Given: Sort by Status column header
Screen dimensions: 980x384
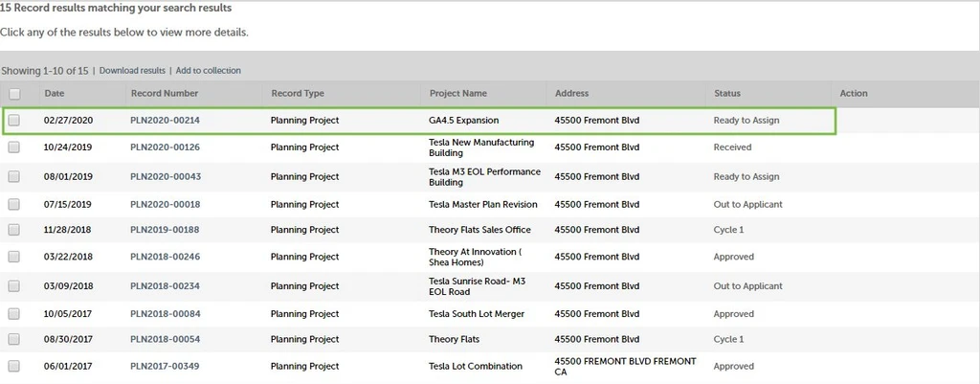Looking at the screenshot, I should click(727, 93).
